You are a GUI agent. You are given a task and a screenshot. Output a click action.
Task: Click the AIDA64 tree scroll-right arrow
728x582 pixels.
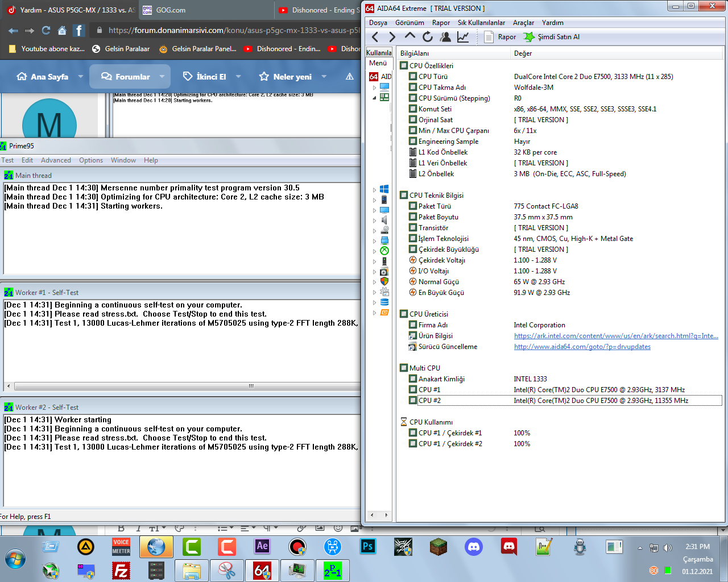tap(386, 515)
